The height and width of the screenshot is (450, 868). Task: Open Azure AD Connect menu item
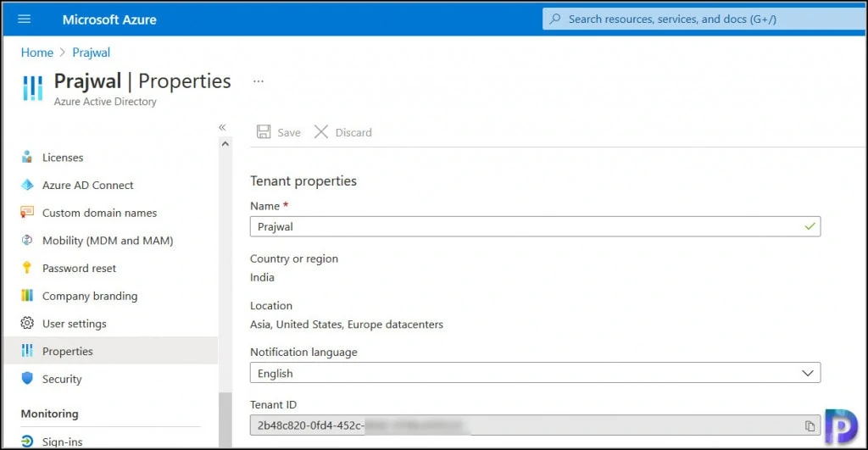(87, 186)
